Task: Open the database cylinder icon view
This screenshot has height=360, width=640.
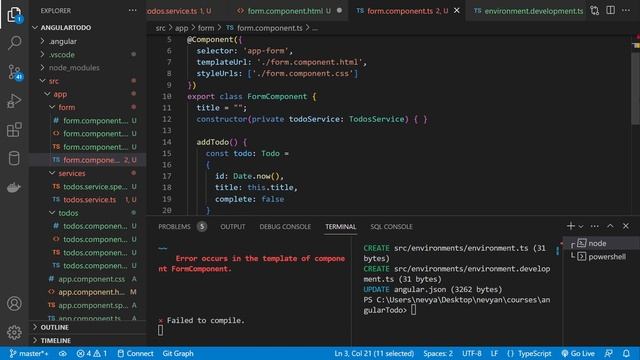Action: pos(14,158)
